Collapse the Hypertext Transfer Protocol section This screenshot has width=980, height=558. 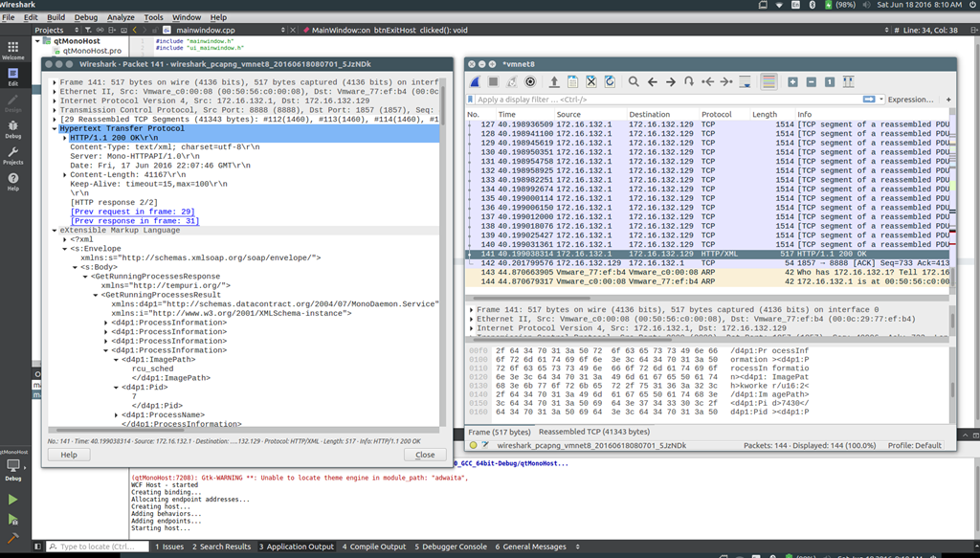point(55,128)
